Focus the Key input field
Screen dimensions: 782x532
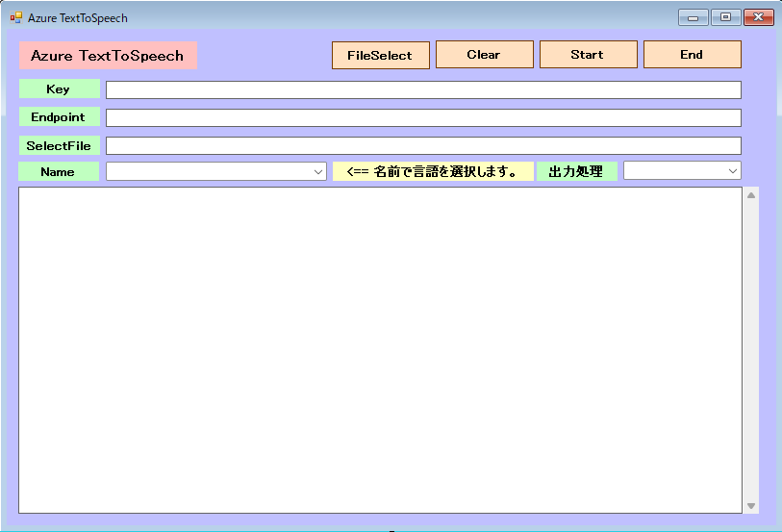pos(423,89)
